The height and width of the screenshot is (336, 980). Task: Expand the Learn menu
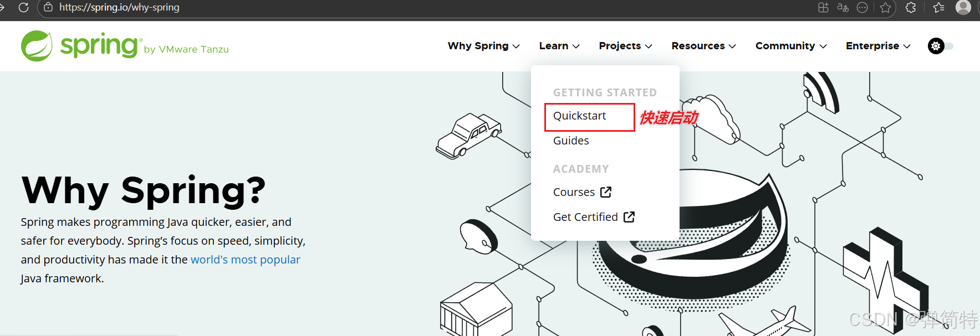[559, 46]
